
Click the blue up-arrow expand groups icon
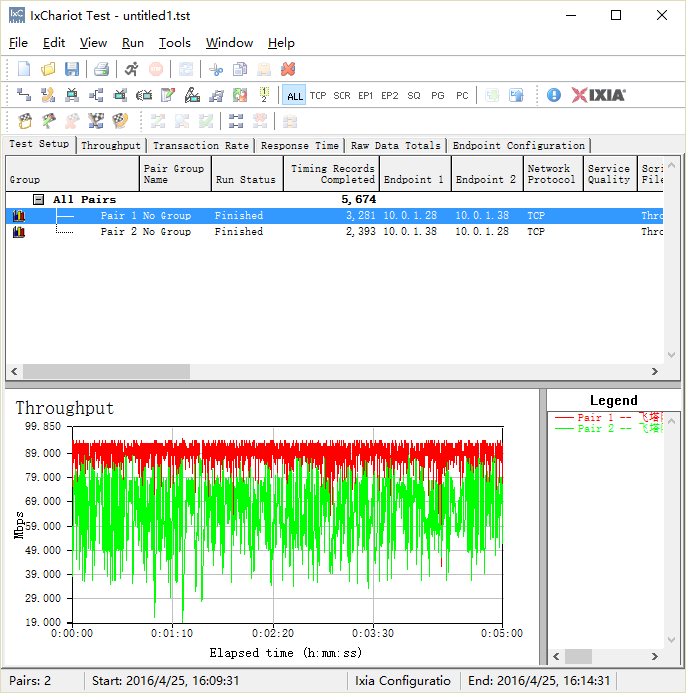(516, 95)
